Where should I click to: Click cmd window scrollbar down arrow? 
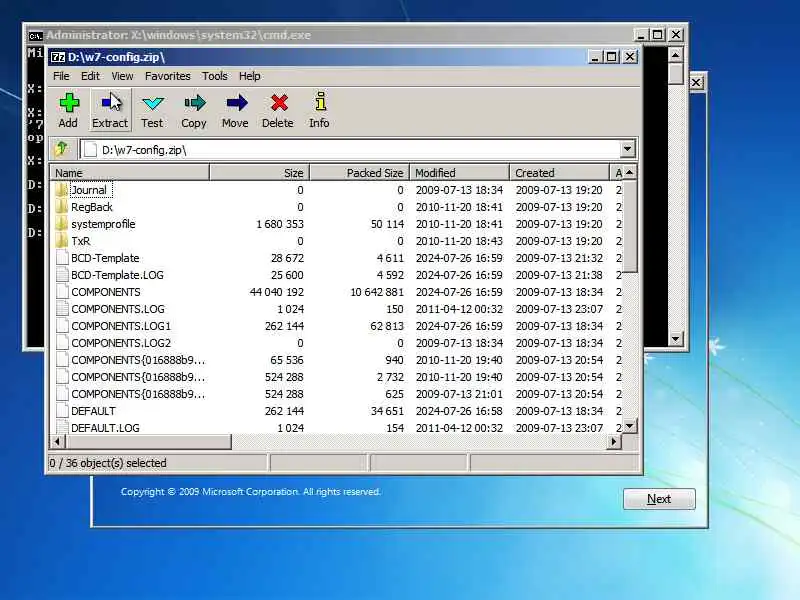tap(676, 339)
